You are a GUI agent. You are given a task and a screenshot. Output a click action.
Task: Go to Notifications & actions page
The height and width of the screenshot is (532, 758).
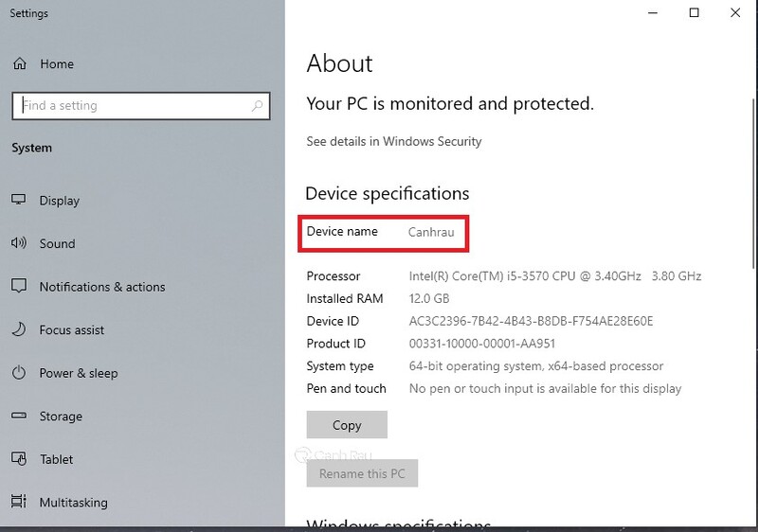(102, 287)
